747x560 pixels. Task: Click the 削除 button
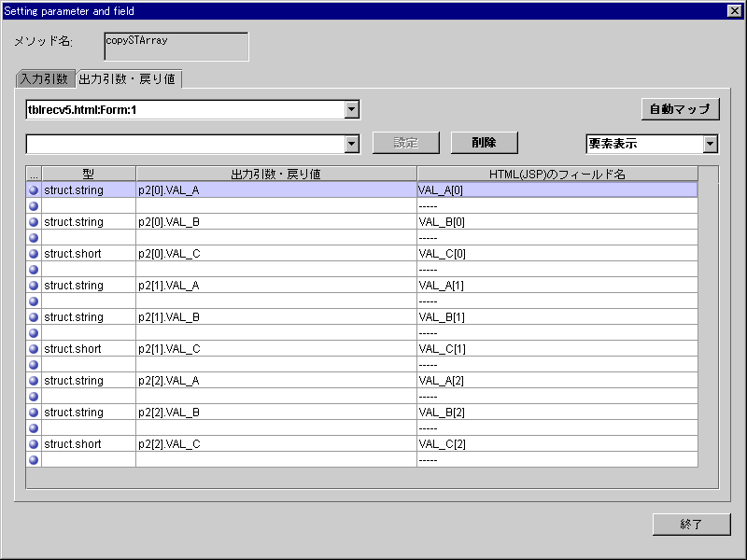pyautogui.click(x=484, y=143)
